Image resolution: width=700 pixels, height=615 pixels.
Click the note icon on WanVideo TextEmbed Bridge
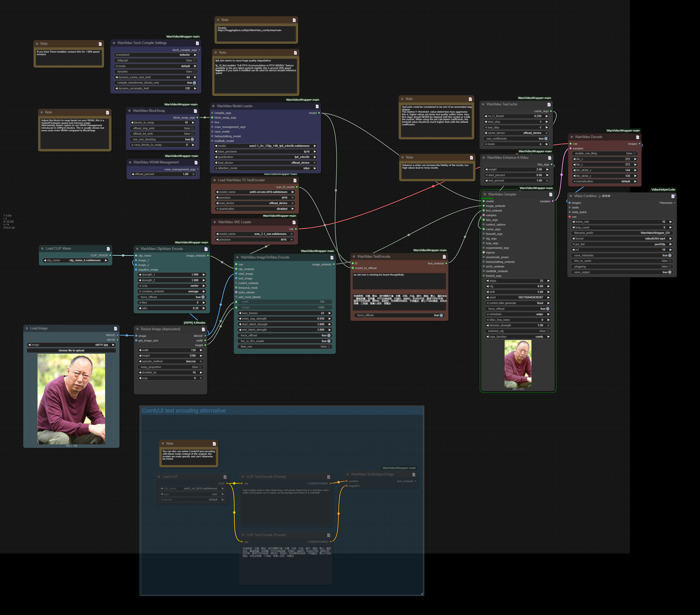[x=414, y=475]
